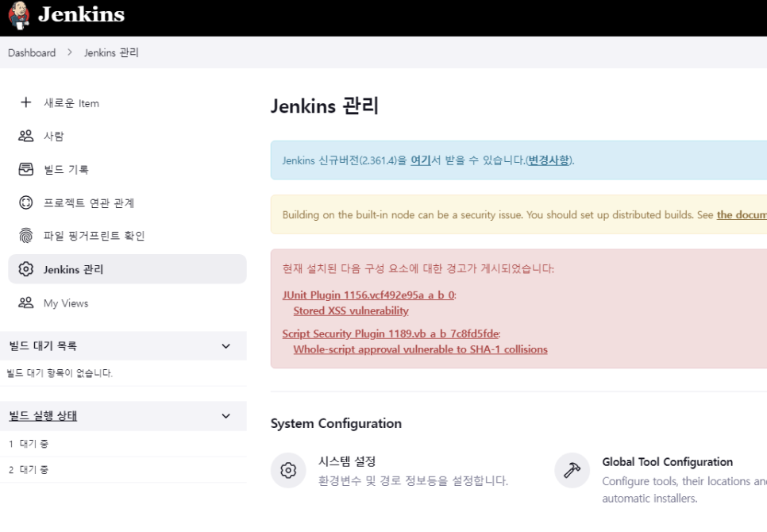Open JUnit Plugin 1156.vcf492e95a_a_b_0 link
This screenshot has height=532, width=767.
[x=369, y=295]
